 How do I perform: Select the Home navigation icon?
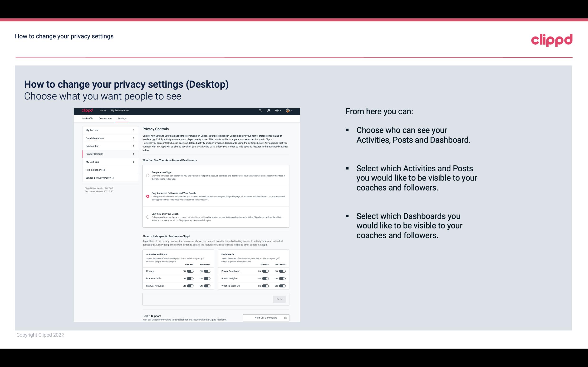103,110
